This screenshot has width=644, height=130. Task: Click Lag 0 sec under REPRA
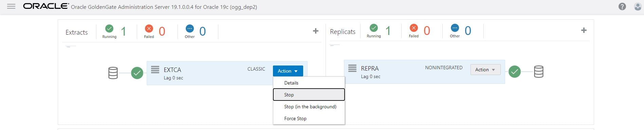[x=371, y=76]
